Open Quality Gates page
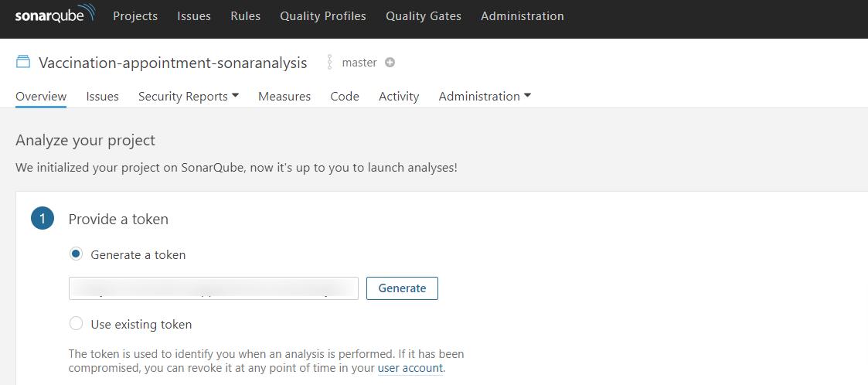This screenshot has height=385, width=868. coord(424,16)
